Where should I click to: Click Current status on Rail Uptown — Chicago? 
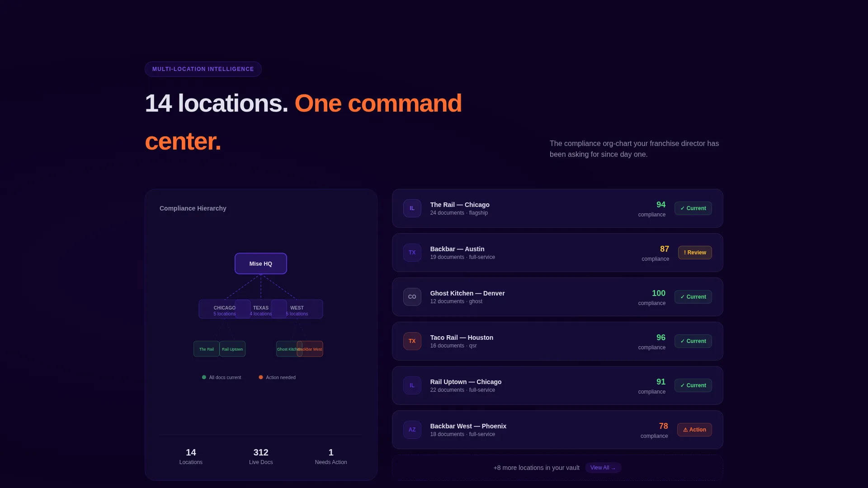[x=693, y=385]
